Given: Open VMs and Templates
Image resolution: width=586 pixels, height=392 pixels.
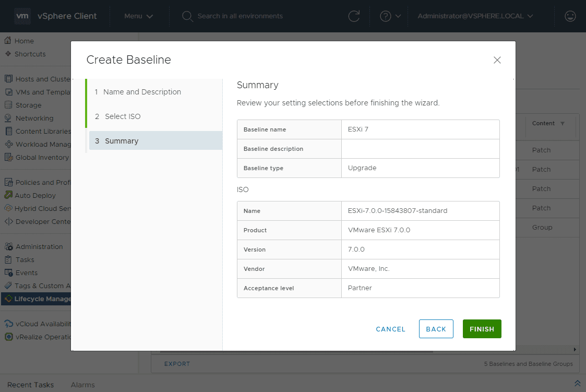Looking at the screenshot, I should [x=37, y=92].
